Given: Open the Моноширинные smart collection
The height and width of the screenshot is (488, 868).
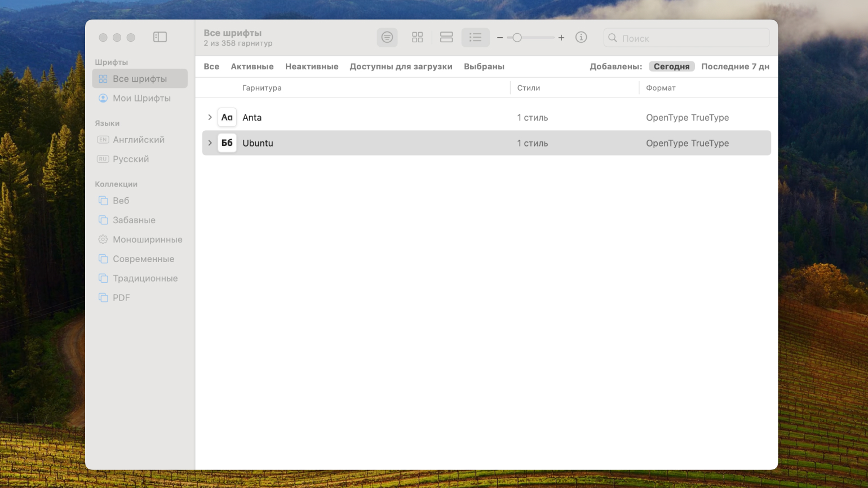Looking at the screenshot, I should click(147, 239).
